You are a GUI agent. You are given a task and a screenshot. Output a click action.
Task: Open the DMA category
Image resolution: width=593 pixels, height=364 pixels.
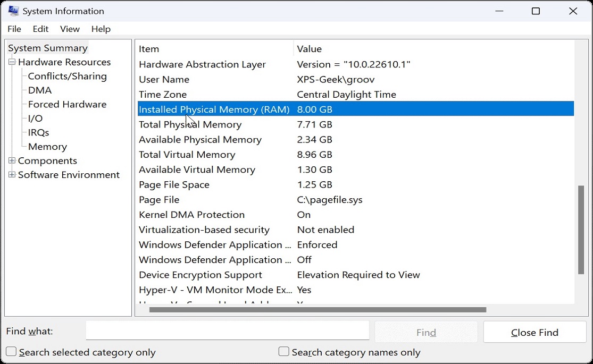click(x=40, y=90)
